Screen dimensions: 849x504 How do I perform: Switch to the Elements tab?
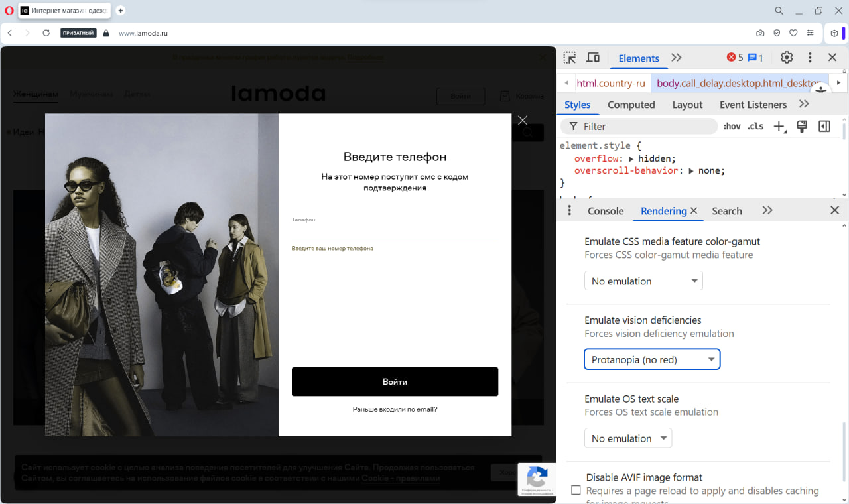point(639,58)
